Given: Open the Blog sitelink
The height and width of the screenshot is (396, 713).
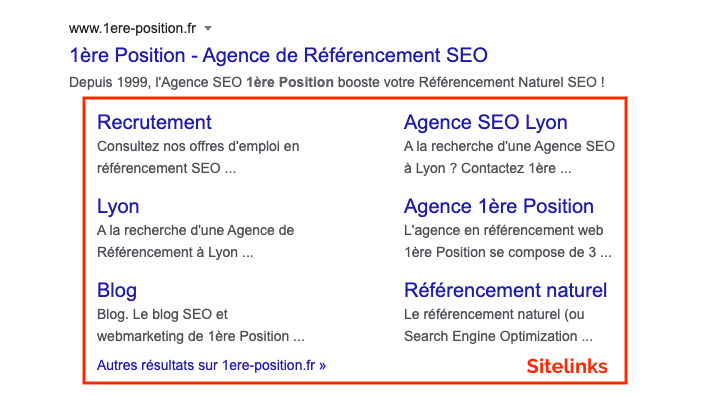Looking at the screenshot, I should point(116,291).
